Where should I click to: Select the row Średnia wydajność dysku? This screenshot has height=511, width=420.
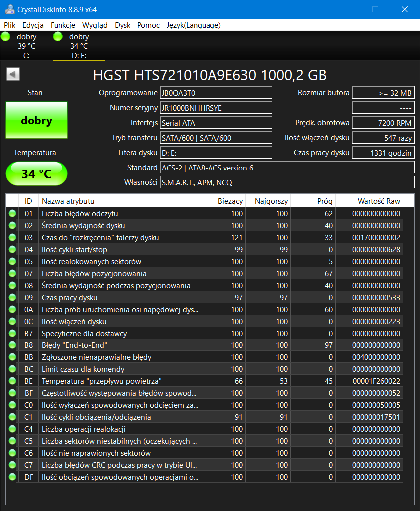click(205, 226)
